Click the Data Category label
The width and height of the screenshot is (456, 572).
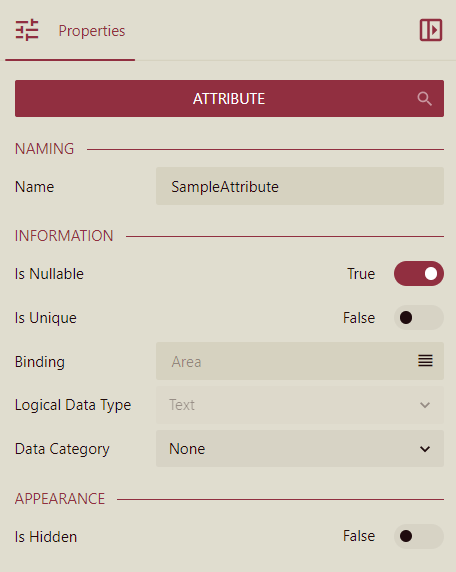coord(62,449)
